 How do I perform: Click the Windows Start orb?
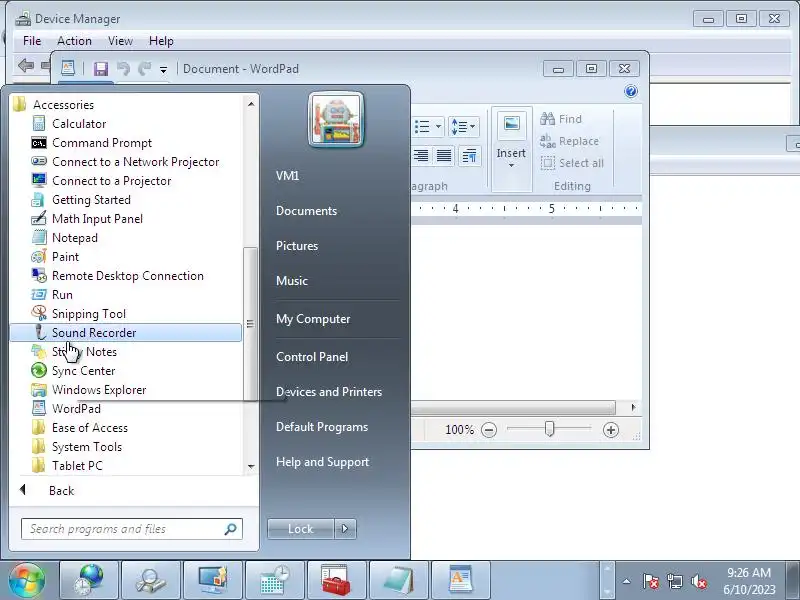coord(27,580)
